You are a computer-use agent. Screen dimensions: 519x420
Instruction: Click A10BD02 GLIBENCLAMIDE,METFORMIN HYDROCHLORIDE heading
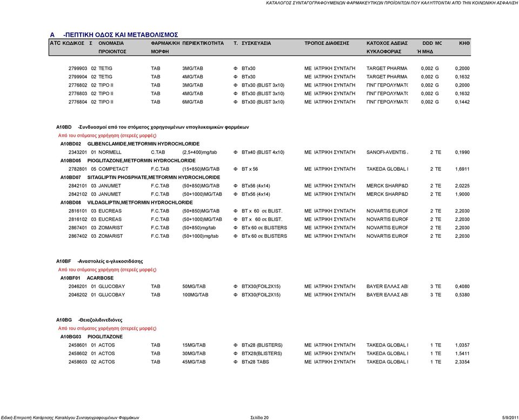tap(130, 144)
